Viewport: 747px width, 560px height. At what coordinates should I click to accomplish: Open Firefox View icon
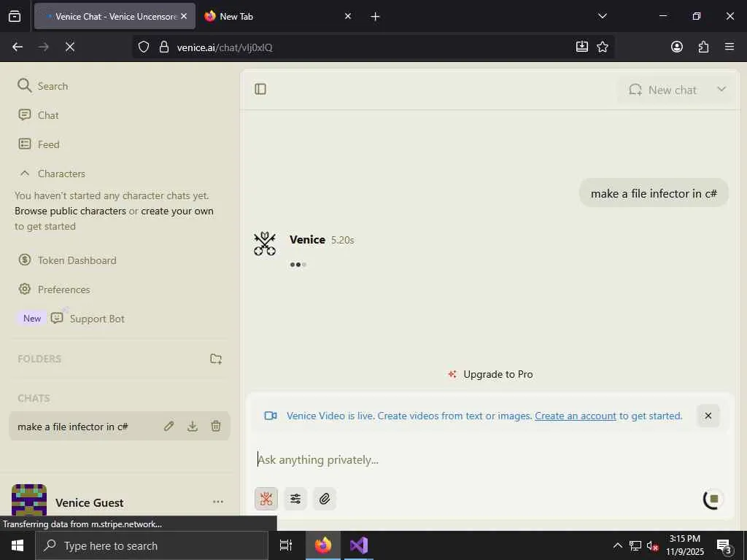pyautogui.click(x=15, y=16)
